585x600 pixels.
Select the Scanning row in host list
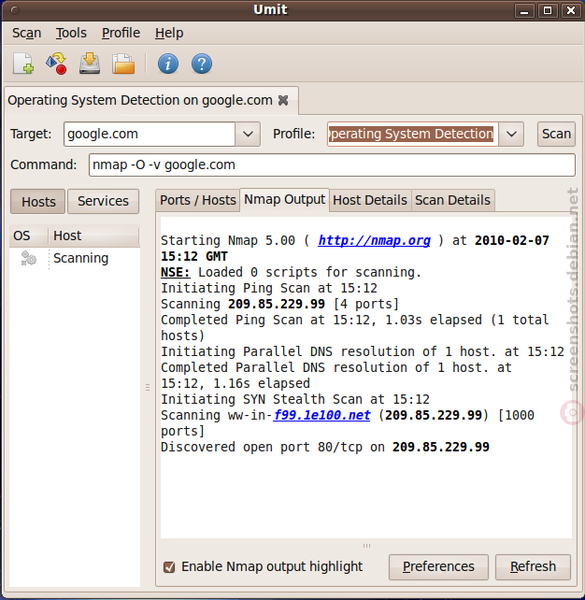pos(75,258)
